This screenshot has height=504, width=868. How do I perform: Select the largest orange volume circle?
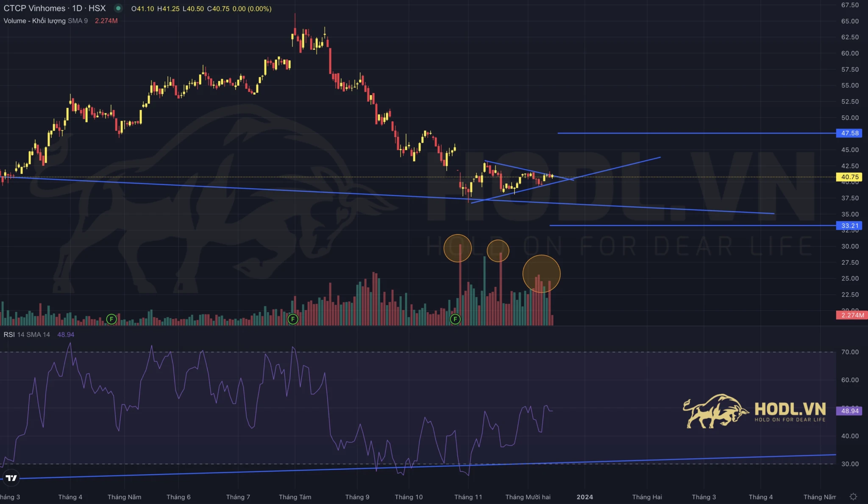point(541,274)
